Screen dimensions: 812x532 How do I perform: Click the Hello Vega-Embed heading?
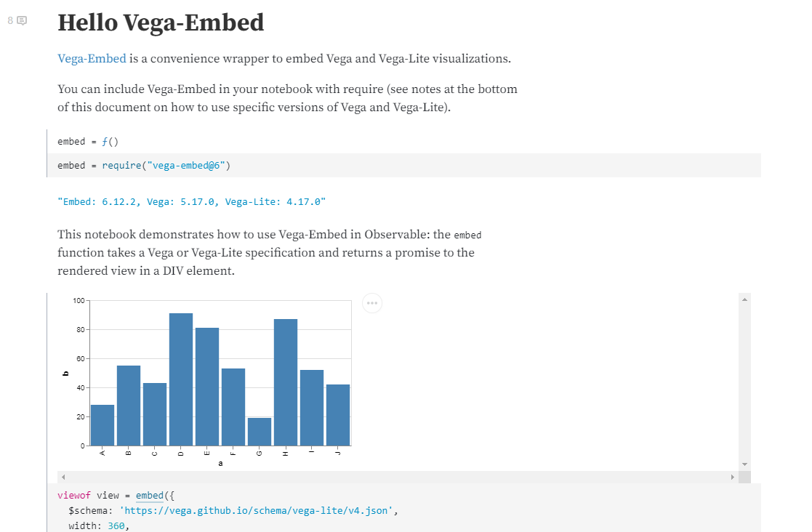point(161,23)
